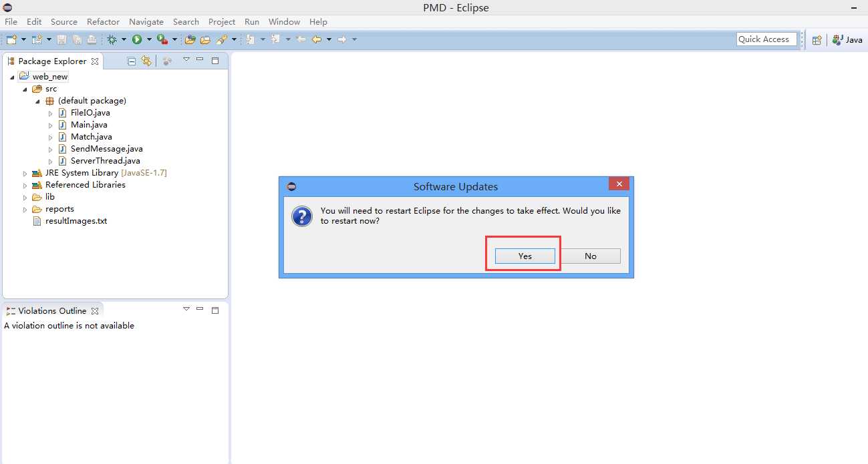Expand the Referenced Libraries node
The image size is (868, 464).
point(25,185)
